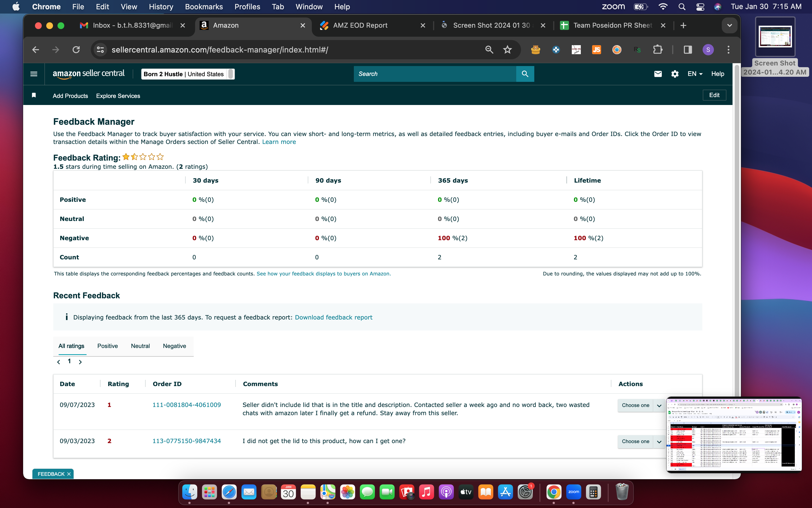Click the Edit button in the navigation bar

714,95
